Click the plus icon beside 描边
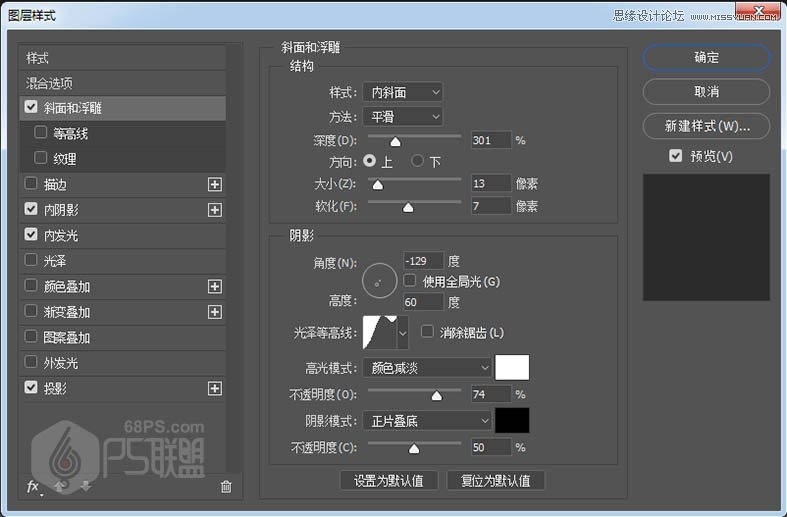This screenshot has height=517, width=787. point(215,184)
